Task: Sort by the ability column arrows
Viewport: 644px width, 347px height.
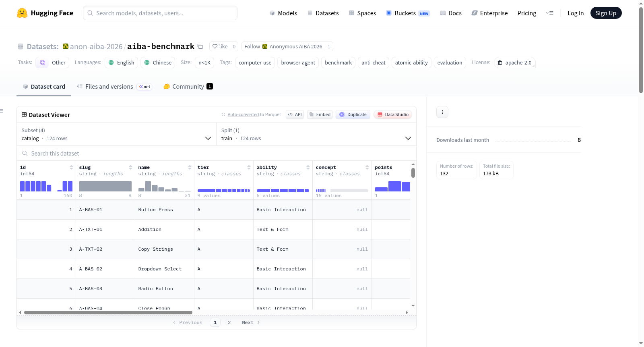Action: click(x=308, y=167)
